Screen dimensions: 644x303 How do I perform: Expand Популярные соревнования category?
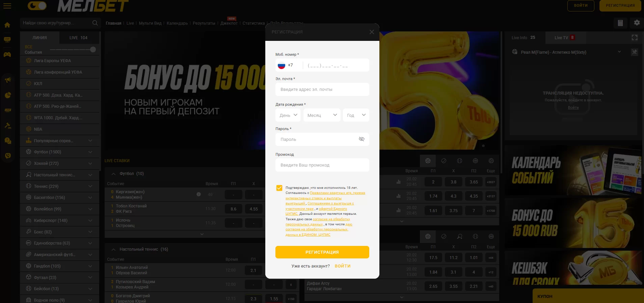(x=60, y=141)
